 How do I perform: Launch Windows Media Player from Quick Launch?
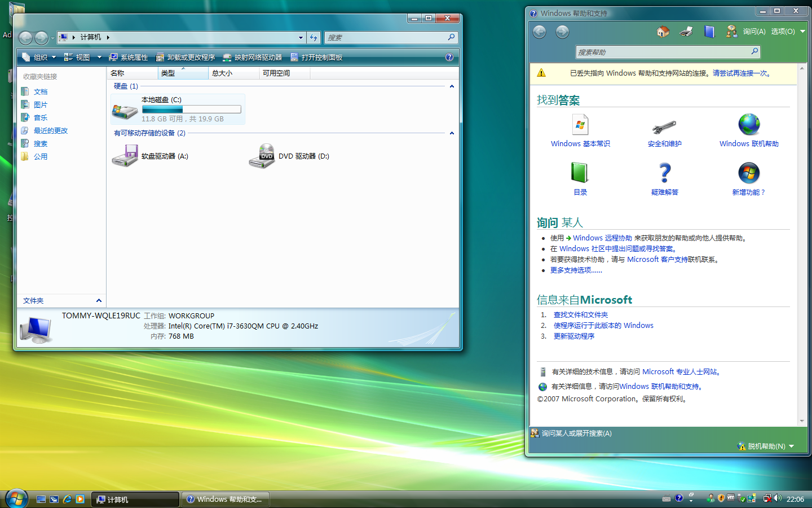point(80,499)
